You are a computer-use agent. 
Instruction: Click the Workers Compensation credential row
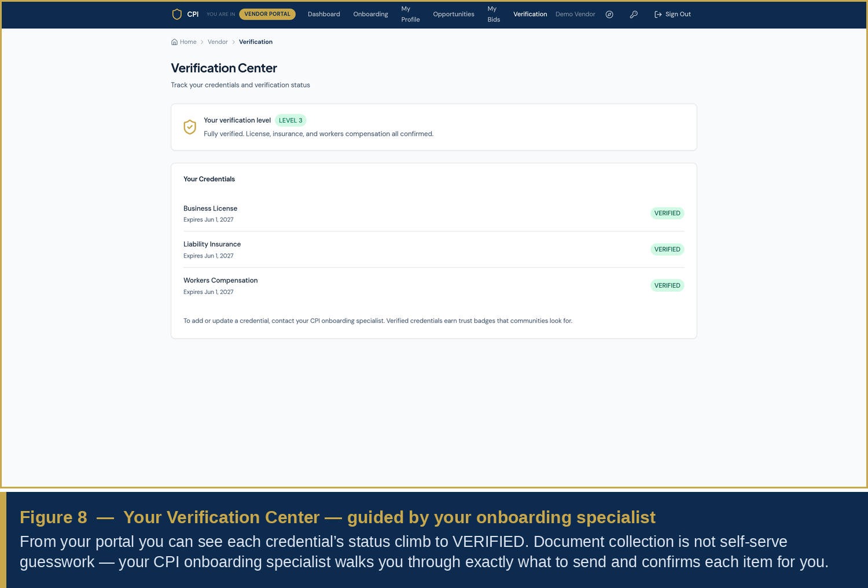433,285
